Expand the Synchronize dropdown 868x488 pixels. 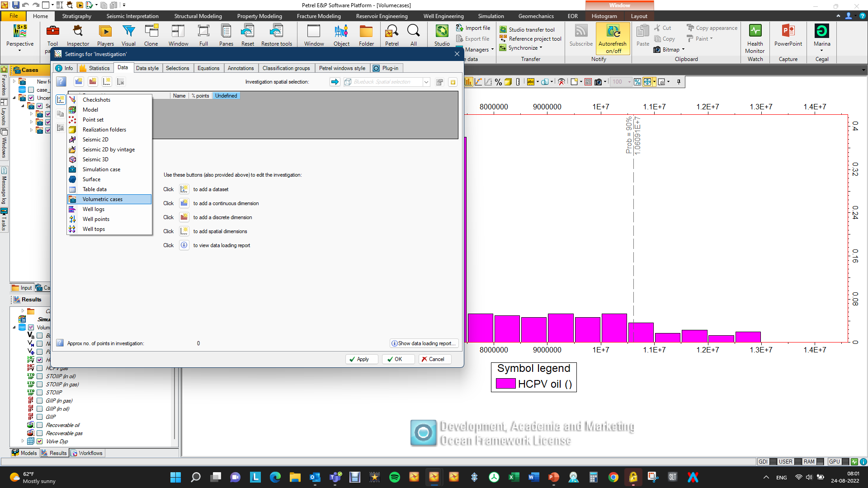coord(540,48)
